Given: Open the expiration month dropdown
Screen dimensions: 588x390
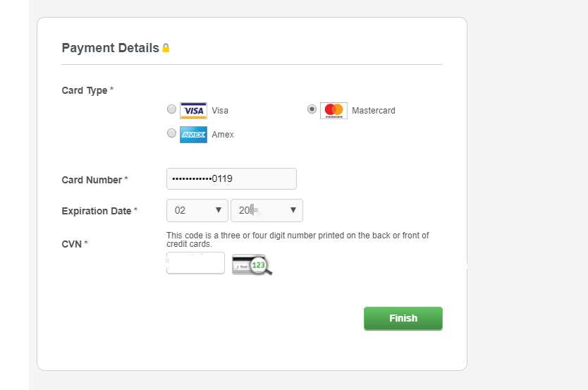Looking at the screenshot, I should click(x=197, y=210).
